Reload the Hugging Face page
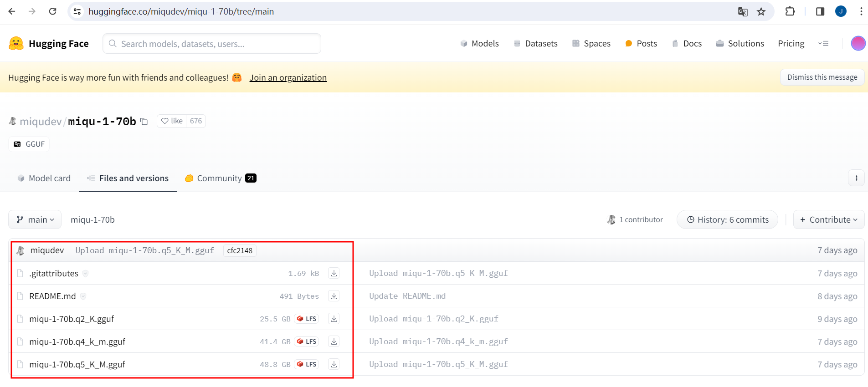The height and width of the screenshot is (387, 868). tap(52, 11)
